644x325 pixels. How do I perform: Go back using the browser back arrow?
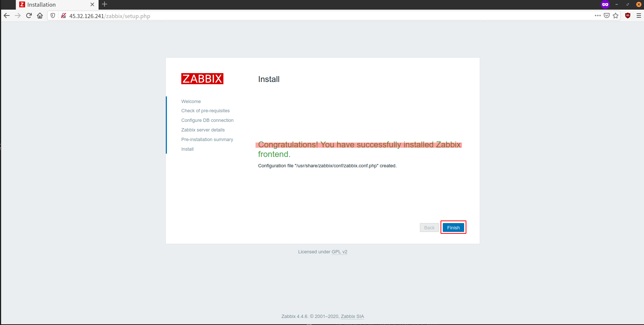coord(7,16)
